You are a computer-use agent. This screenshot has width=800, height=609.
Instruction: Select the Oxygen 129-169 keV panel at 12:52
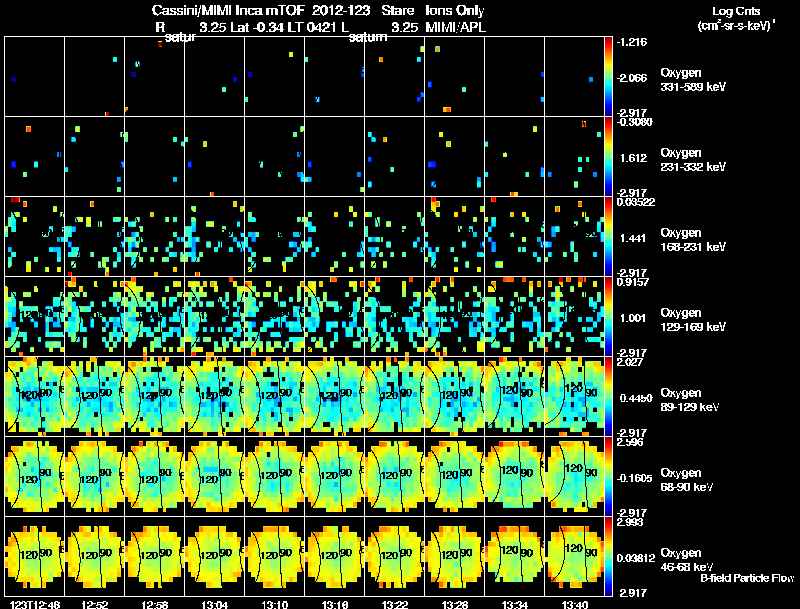[94, 316]
